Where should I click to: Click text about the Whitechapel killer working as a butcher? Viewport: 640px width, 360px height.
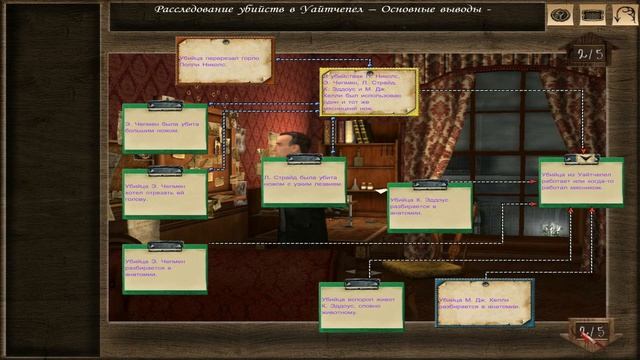[578, 181]
